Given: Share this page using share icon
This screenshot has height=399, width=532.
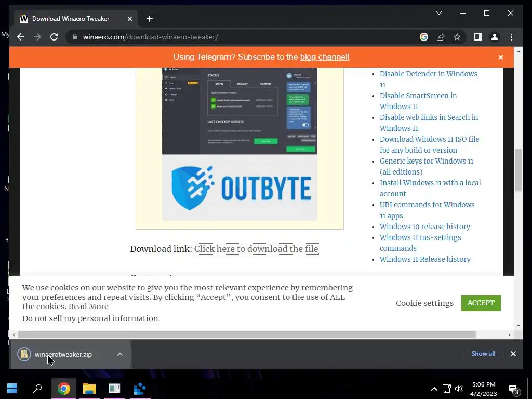Looking at the screenshot, I should coord(441,37).
